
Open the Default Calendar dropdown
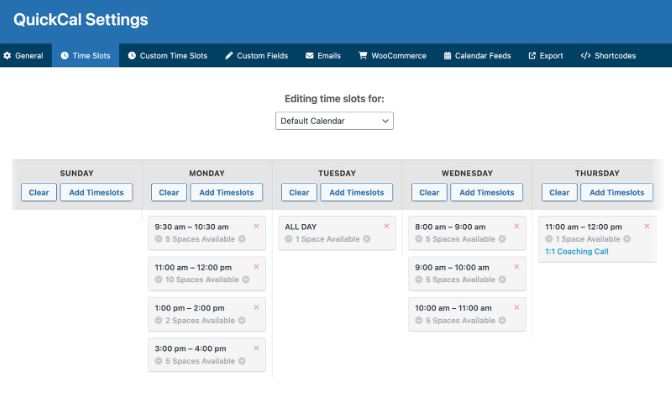(x=334, y=121)
